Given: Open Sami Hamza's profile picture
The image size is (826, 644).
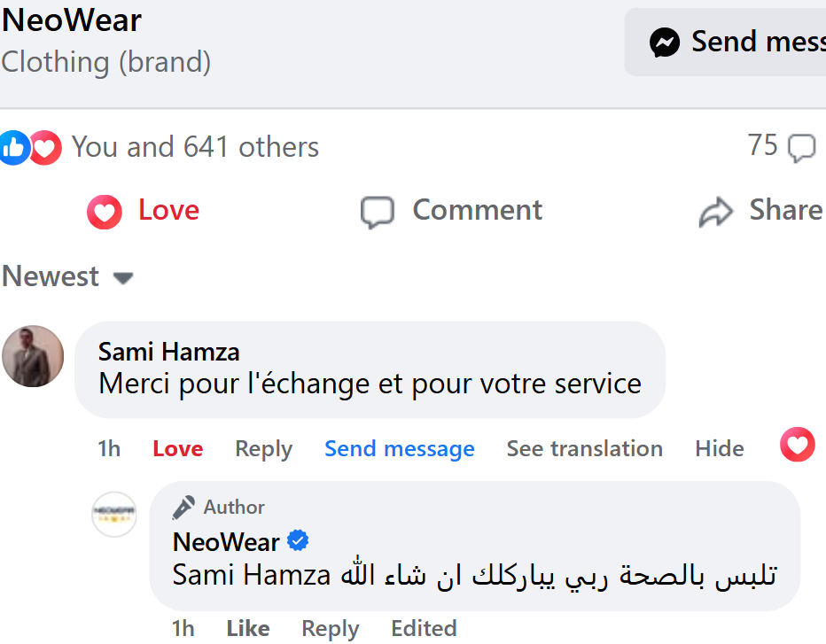Looking at the screenshot, I should click(33, 356).
